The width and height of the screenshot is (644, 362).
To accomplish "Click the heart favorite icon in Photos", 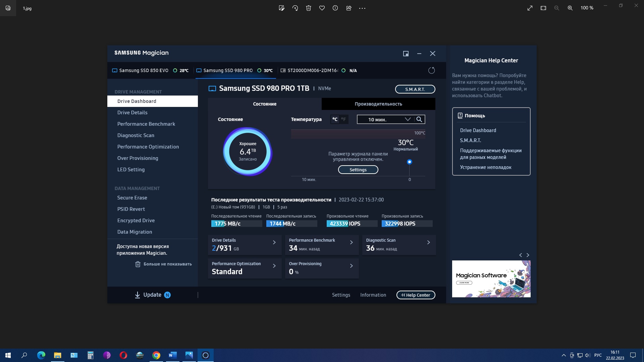I will [322, 8].
